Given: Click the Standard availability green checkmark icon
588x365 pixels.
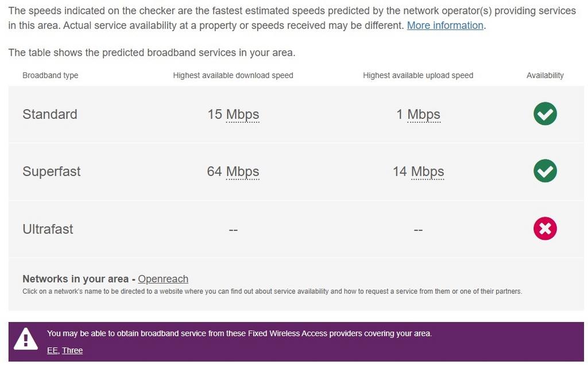Looking at the screenshot, I should click(x=545, y=114).
